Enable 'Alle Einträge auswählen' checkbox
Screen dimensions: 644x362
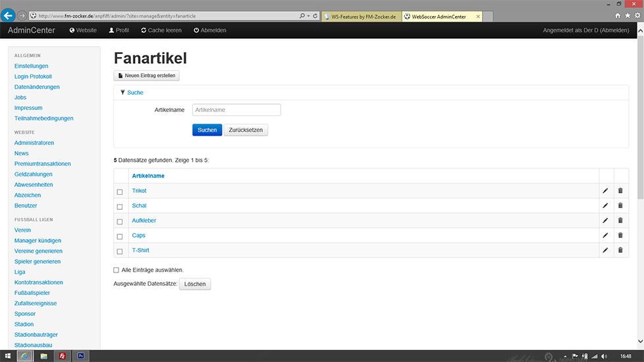(x=117, y=270)
